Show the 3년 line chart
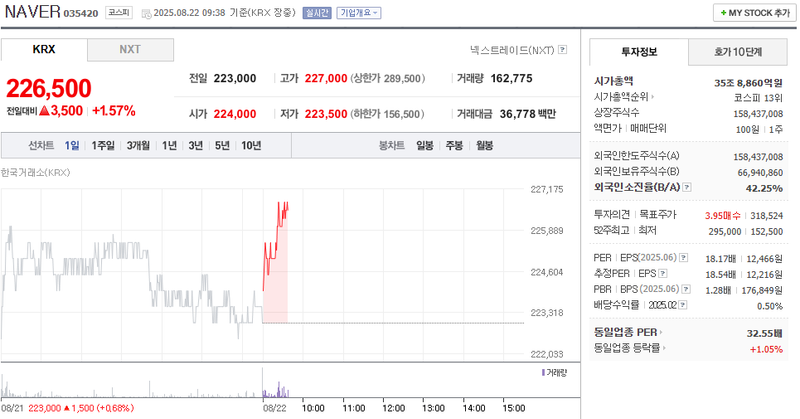 pyautogui.click(x=196, y=146)
